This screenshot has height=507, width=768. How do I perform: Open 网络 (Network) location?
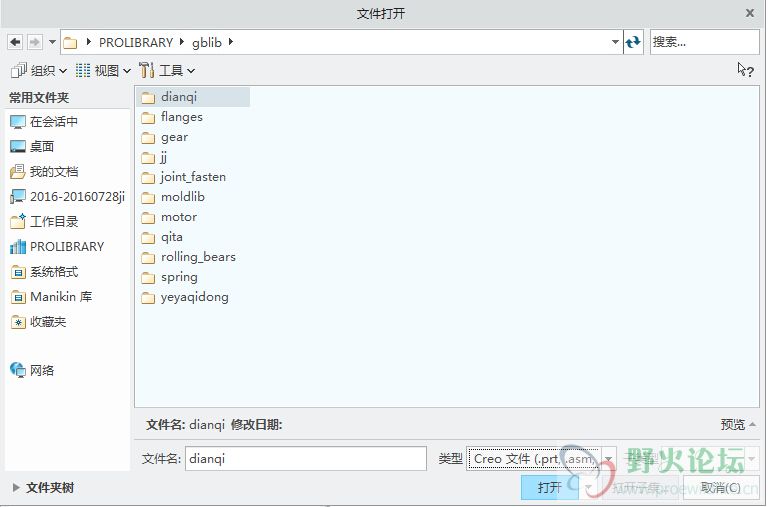click(32, 370)
